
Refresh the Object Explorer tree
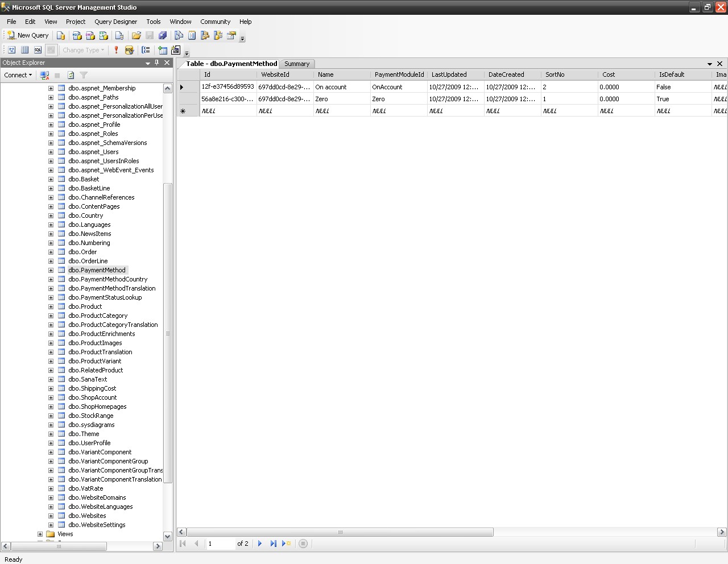[71, 75]
